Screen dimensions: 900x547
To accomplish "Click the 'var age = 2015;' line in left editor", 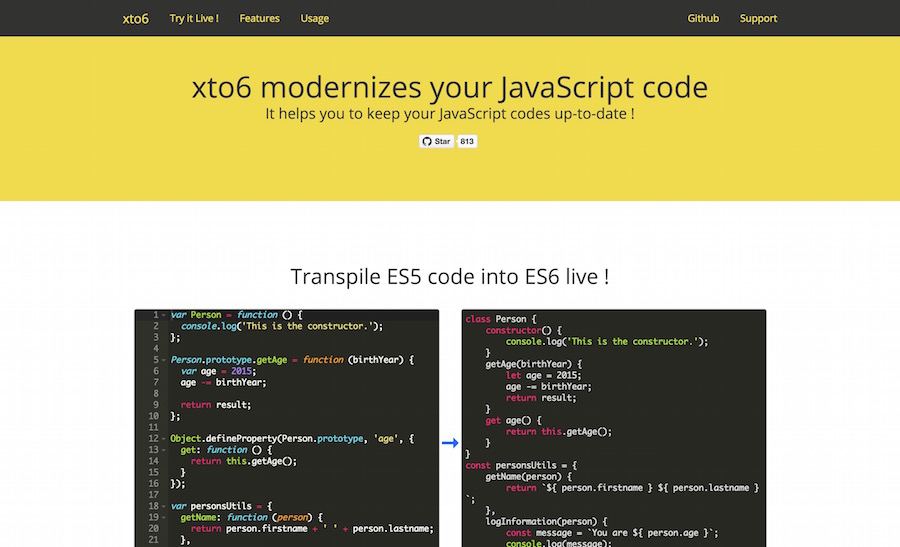I will (x=218, y=371).
